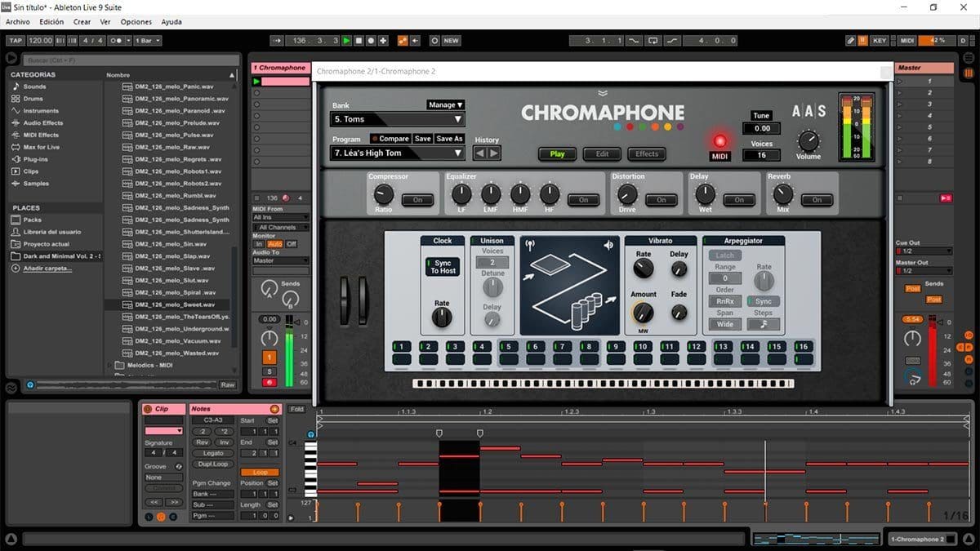This screenshot has width=980, height=551.
Task: Select the Clips category icon
Action: point(14,171)
